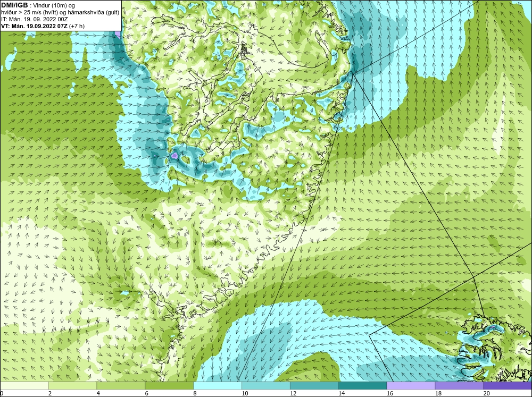The image size is (532, 397).
Task: Click the '6' scale label
Action: point(147,393)
